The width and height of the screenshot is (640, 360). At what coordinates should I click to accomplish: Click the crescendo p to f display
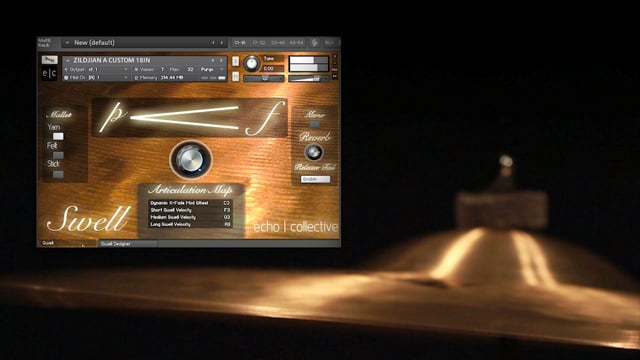(x=189, y=118)
